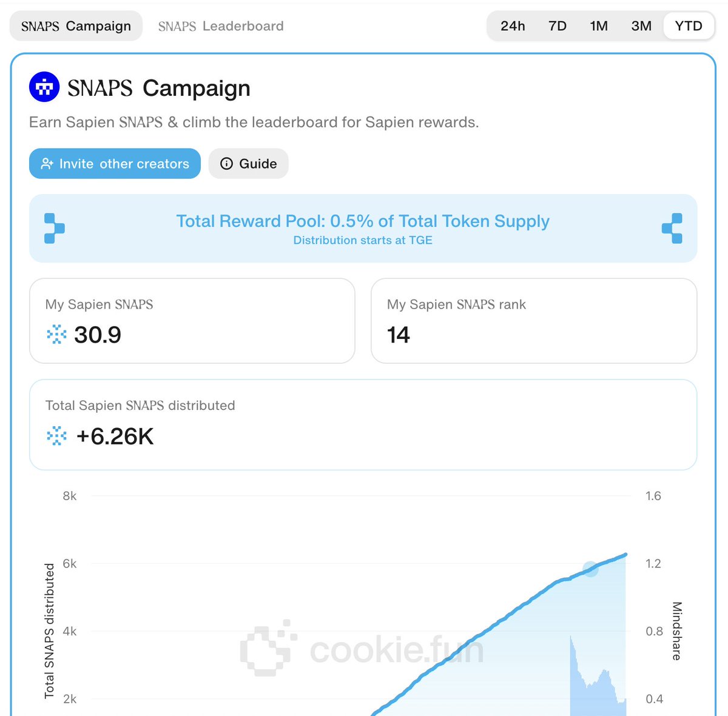Click the 6k left axis label

70,564
